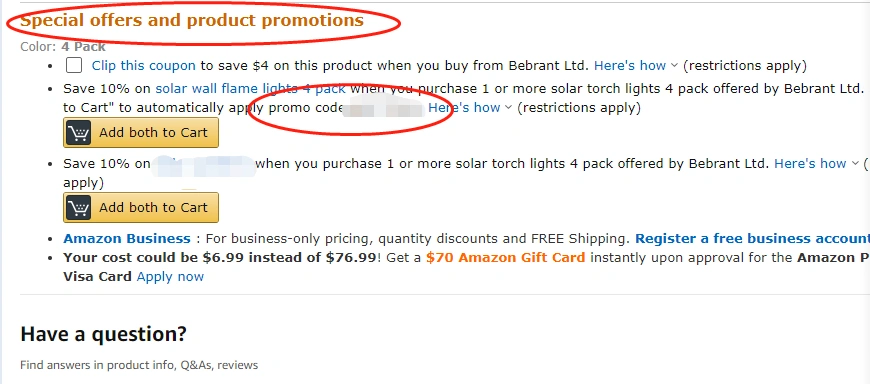Viewport: 870px width, 384px height.
Task: Click Add both to Cart under the promo code offer
Action: click(141, 133)
